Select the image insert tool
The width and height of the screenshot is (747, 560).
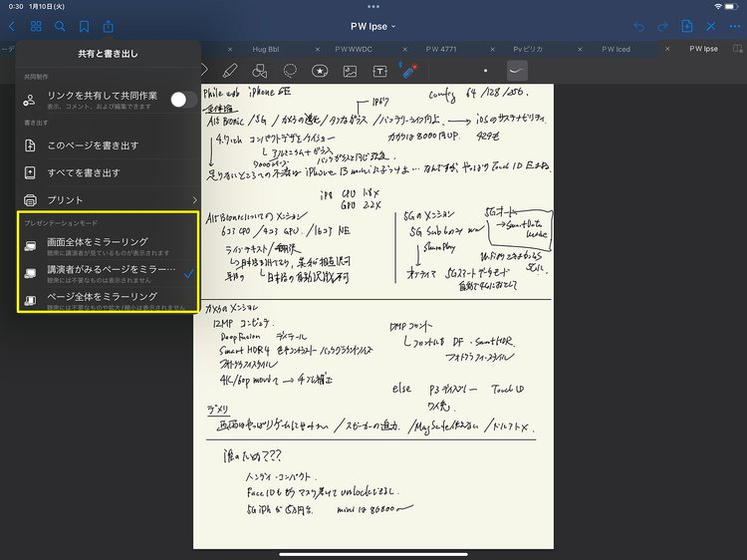[x=350, y=71]
